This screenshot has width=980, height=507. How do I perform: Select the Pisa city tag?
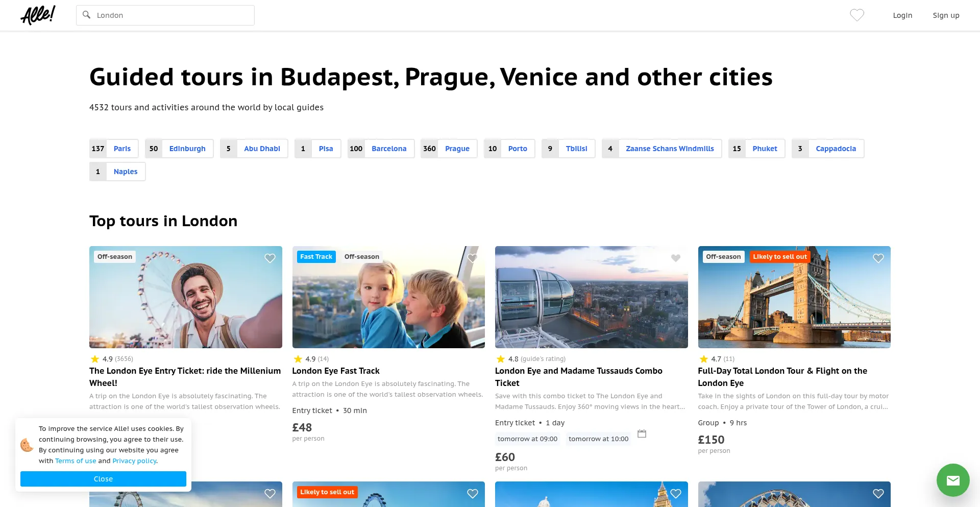pos(318,149)
